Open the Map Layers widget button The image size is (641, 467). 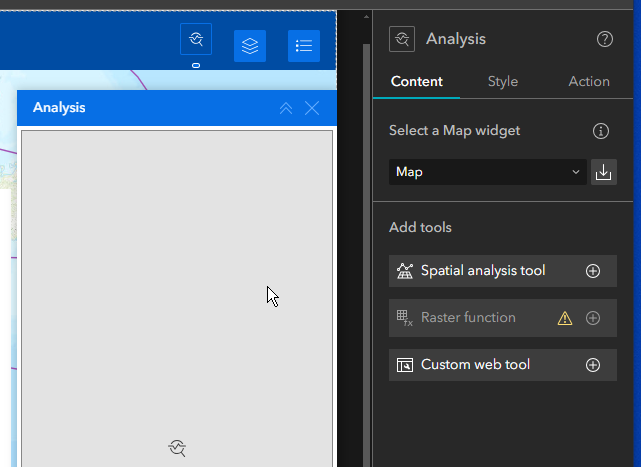tap(250, 46)
